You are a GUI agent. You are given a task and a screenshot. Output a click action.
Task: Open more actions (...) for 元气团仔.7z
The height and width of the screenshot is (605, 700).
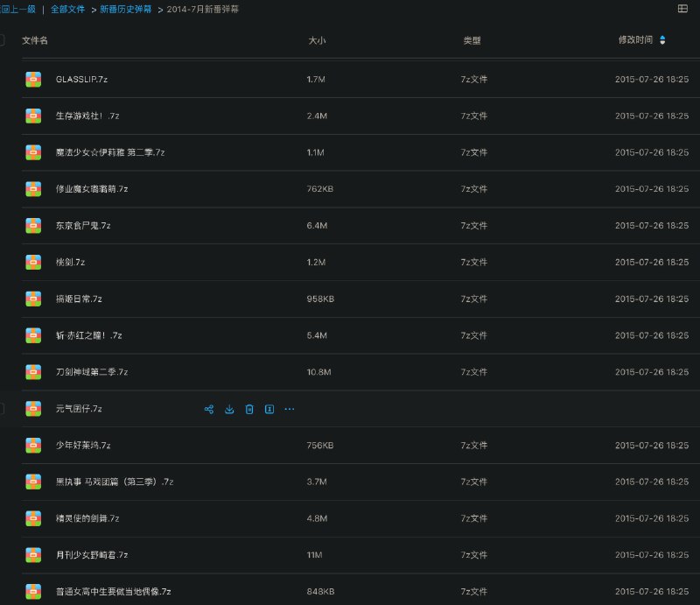tap(290, 409)
